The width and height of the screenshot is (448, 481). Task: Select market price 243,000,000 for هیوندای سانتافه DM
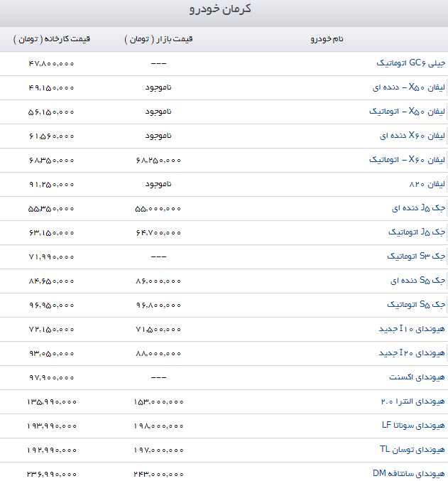coord(158,475)
